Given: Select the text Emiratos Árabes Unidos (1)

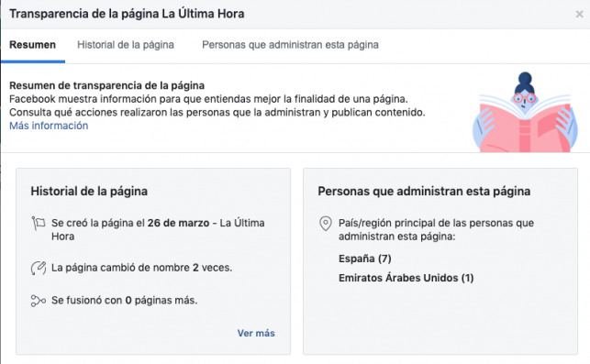Looking at the screenshot, I should pyautogui.click(x=406, y=278).
